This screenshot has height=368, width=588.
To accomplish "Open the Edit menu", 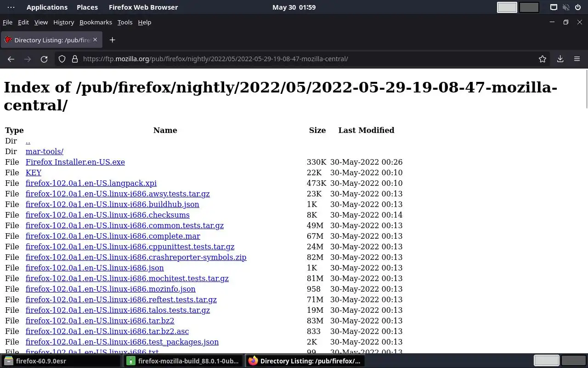I will (x=23, y=22).
